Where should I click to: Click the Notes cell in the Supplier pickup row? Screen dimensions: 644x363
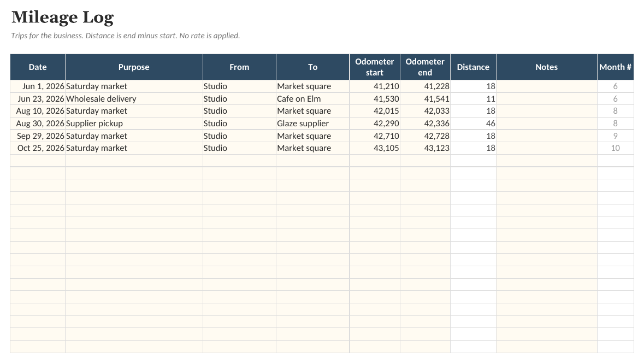click(x=547, y=124)
